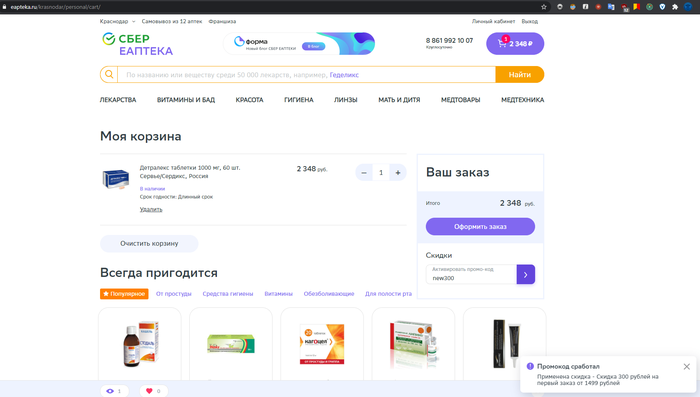Open the ЛЕКАРСТВА menu category

[118, 100]
